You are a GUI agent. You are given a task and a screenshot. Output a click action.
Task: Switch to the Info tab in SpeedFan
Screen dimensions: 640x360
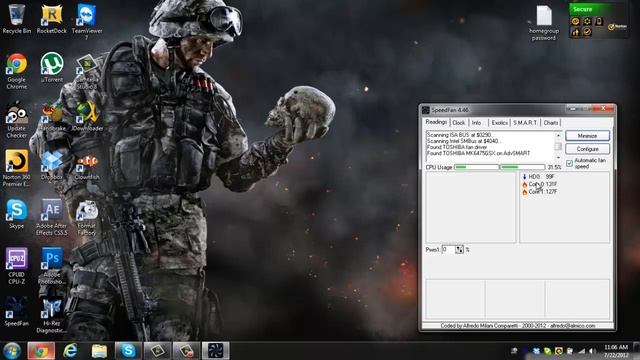click(x=476, y=122)
